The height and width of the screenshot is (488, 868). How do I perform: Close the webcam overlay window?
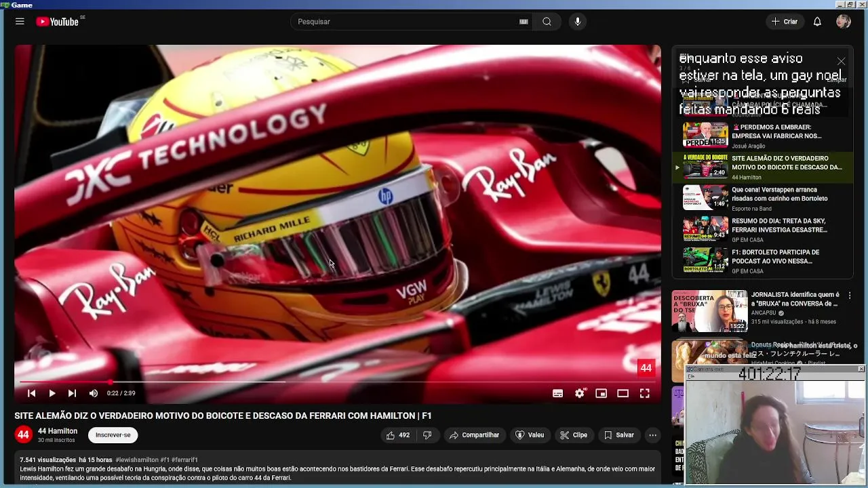point(861,369)
